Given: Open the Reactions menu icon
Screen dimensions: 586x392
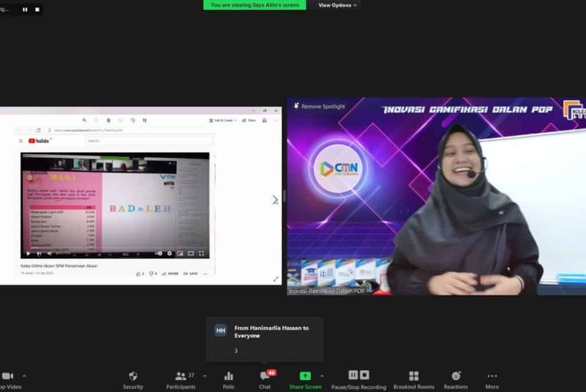Looking at the screenshot, I should [456, 377].
